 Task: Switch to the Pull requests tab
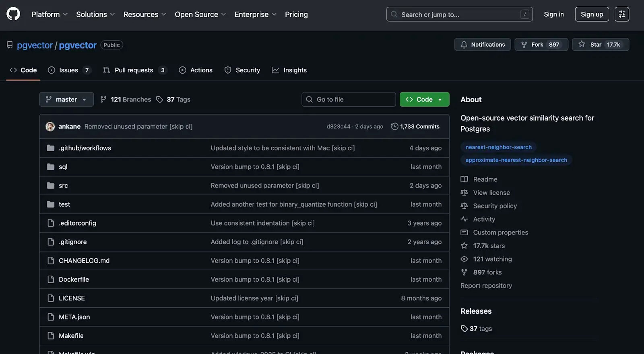pos(134,70)
